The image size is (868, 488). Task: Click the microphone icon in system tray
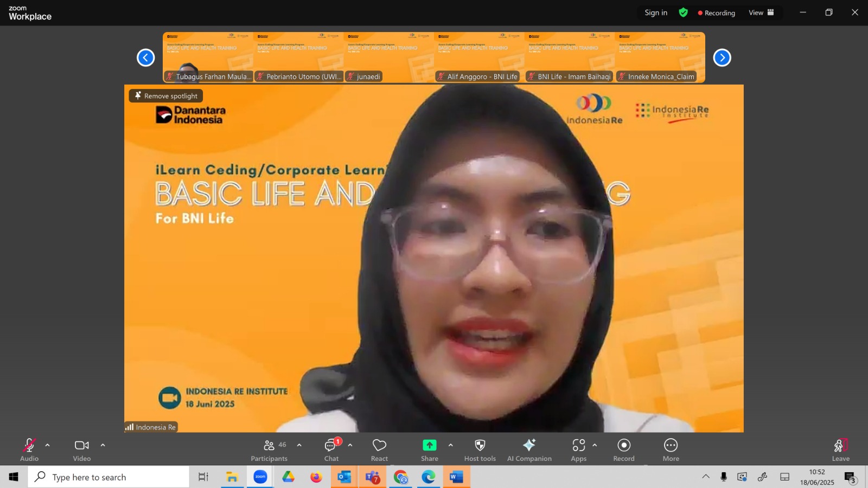(724, 477)
